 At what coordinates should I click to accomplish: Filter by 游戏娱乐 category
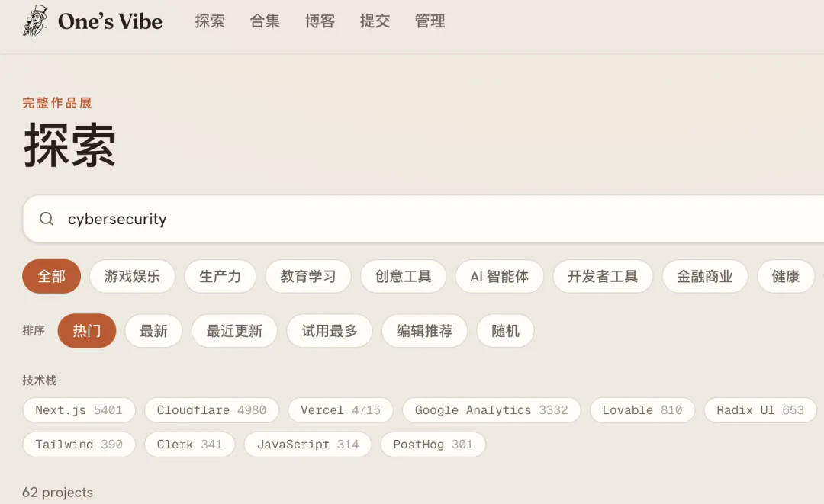pyautogui.click(x=132, y=276)
